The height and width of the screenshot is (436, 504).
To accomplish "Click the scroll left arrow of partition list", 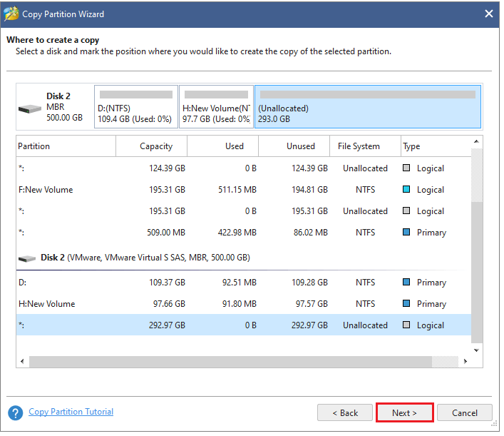I will point(22,361).
